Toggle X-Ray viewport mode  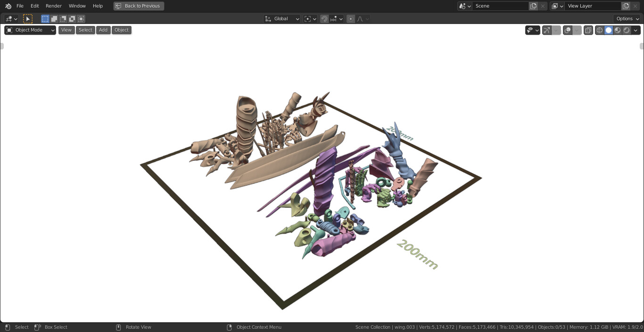(588, 30)
